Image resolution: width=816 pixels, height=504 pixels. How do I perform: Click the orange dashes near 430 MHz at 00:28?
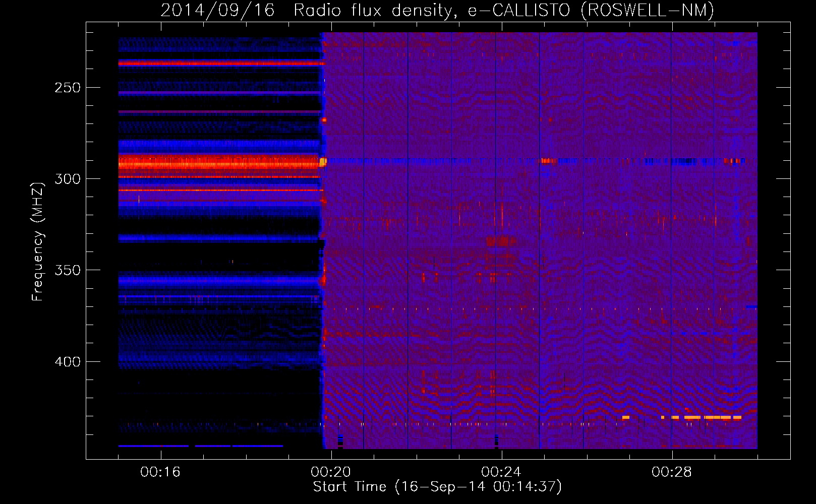[x=701, y=417]
